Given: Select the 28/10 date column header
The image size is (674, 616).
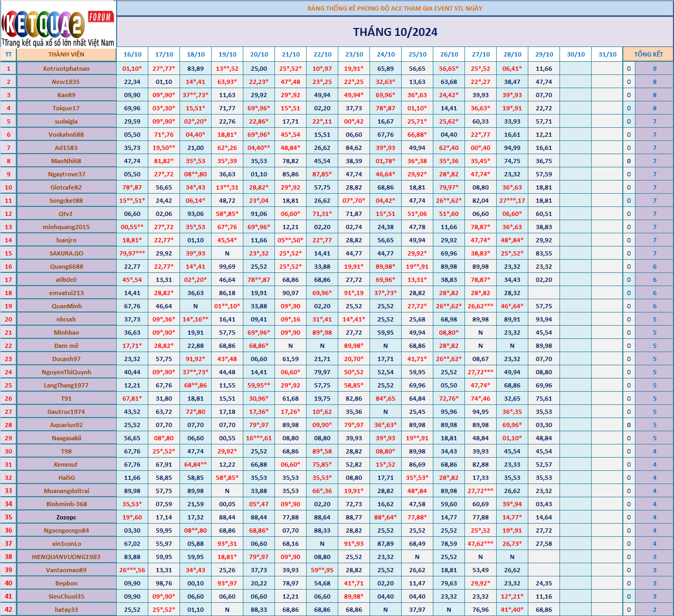Looking at the screenshot, I should click(512, 54).
